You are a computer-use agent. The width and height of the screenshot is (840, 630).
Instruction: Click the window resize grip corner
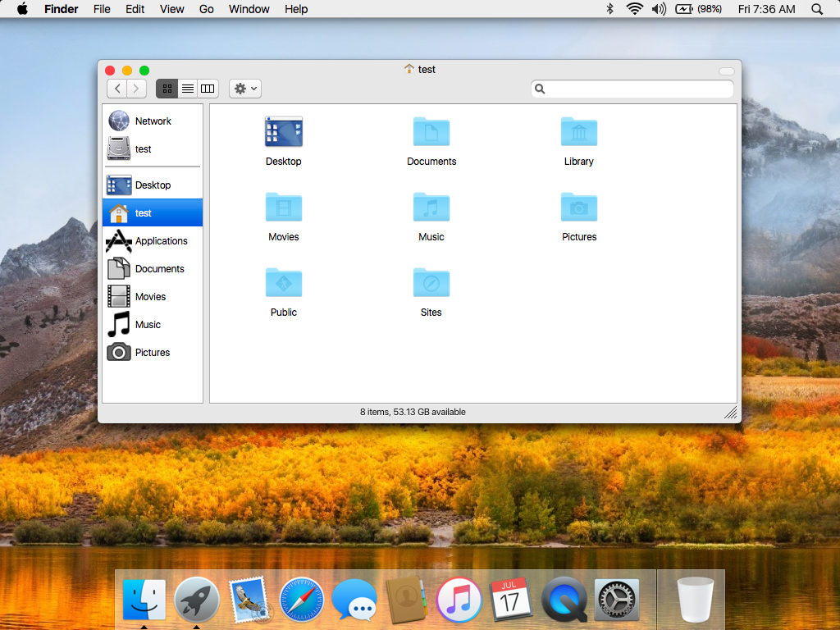pyautogui.click(x=731, y=413)
